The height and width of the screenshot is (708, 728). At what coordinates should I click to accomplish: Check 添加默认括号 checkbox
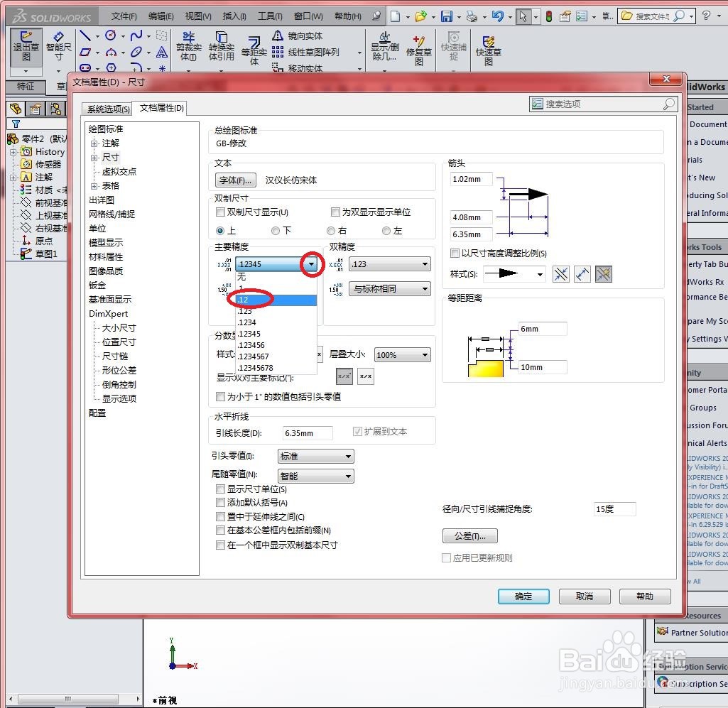point(221,502)
